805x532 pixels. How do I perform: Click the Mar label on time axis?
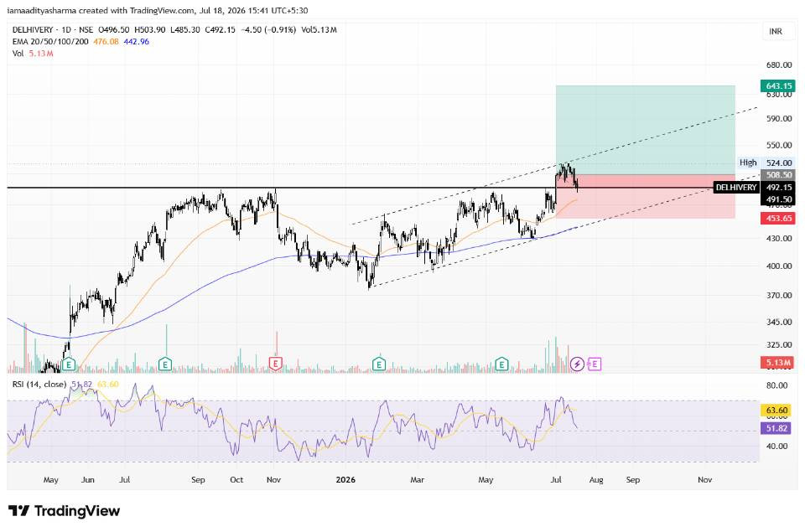[x=418, y=480]
